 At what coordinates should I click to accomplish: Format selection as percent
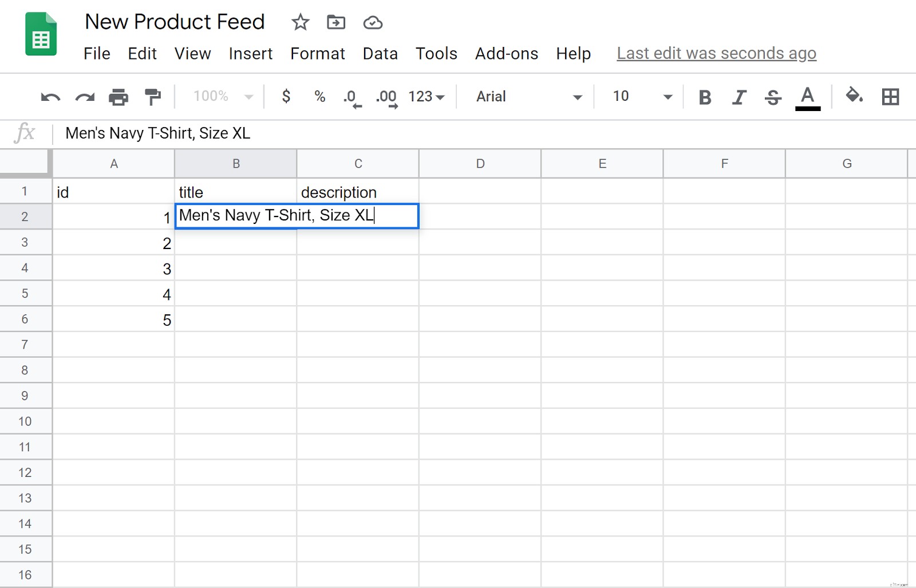pos(319,97)
